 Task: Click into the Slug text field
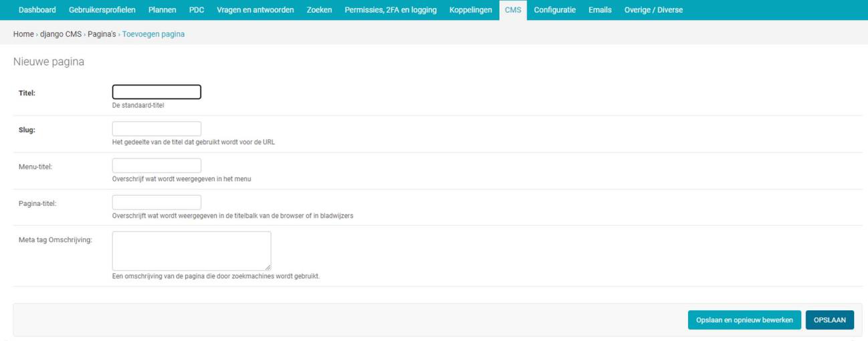pyautogui.click(x=156, y=129)
